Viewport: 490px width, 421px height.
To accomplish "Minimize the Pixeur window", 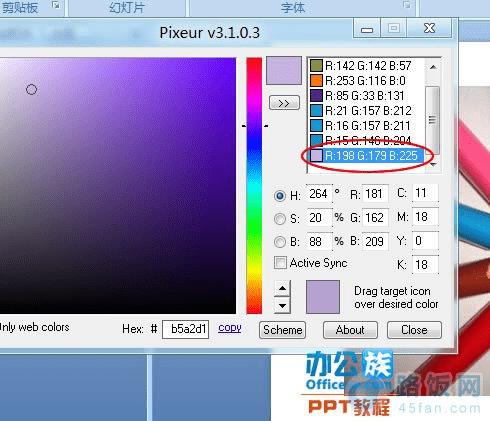I will [x=367, y=29].
